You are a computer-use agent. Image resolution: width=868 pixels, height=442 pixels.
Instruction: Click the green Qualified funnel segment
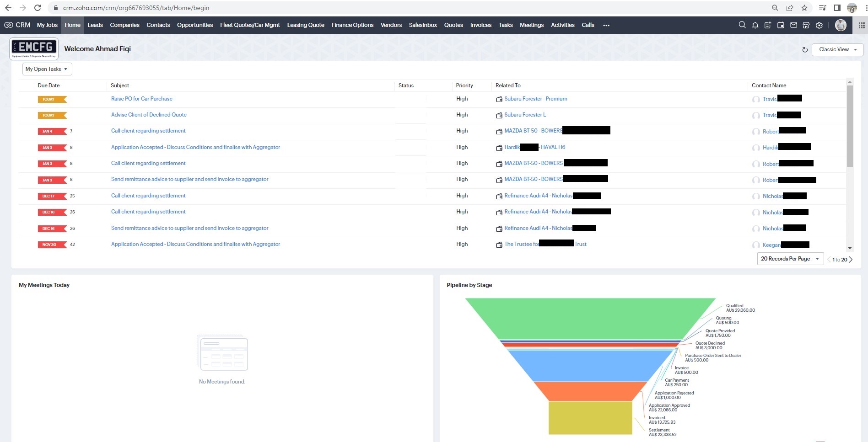click(590, 318)
